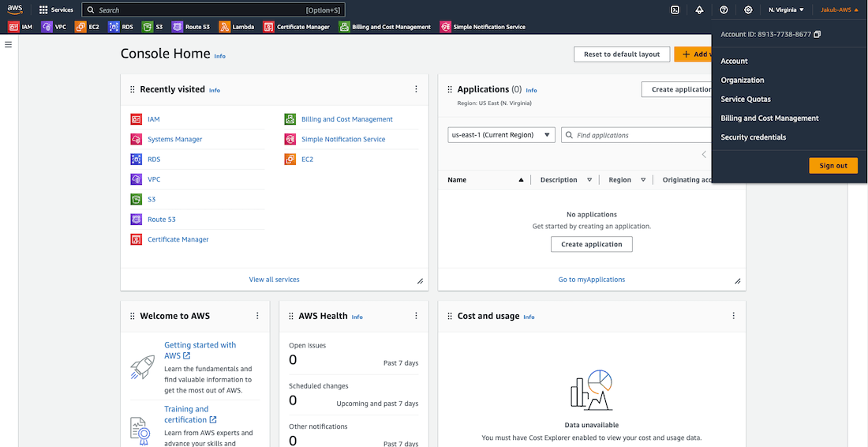The height and width of the screenshot is (447, 868).
Task: Click Create application button under No applications
Action: point(591,244)
